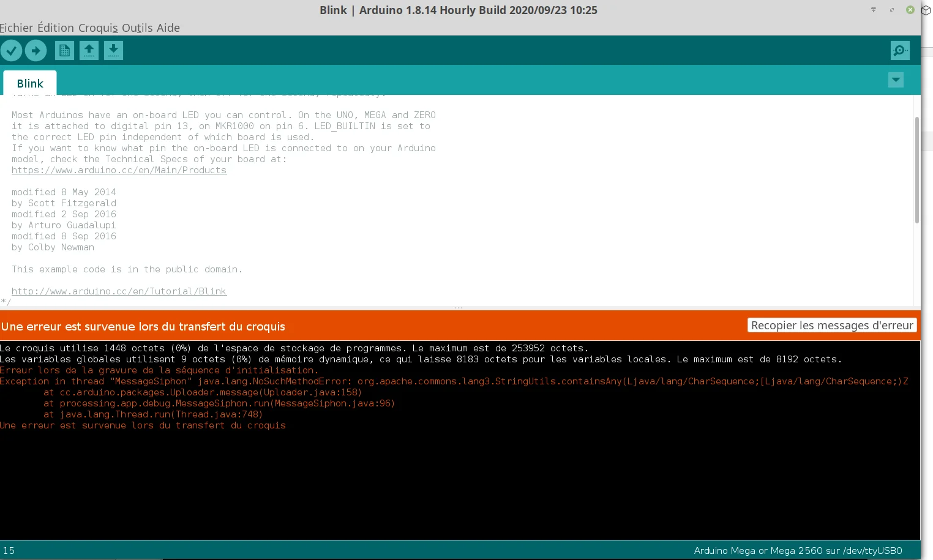Click the 'Exception in thread "MessageSiphon"' line
The image size is (933, 560).
point(454,381)
